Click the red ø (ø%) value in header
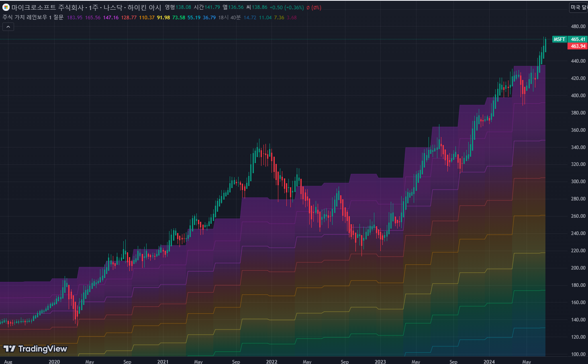Screen dimensions: 588x364 (x=314, y=7)
